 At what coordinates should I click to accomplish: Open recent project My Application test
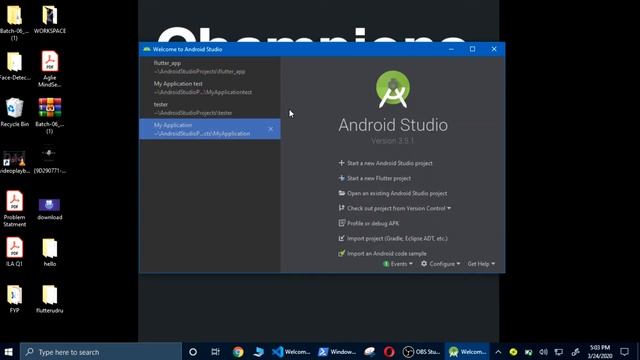click(x=209, y=88)
